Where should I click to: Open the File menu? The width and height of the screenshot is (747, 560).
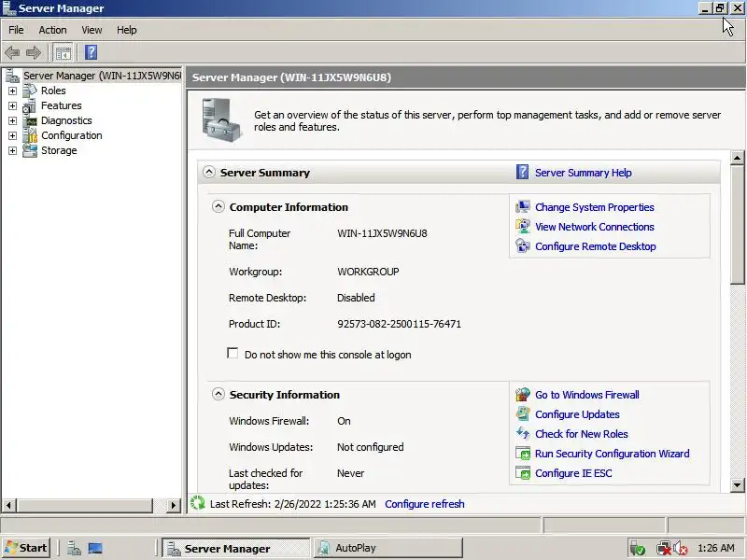coord(16,30)
